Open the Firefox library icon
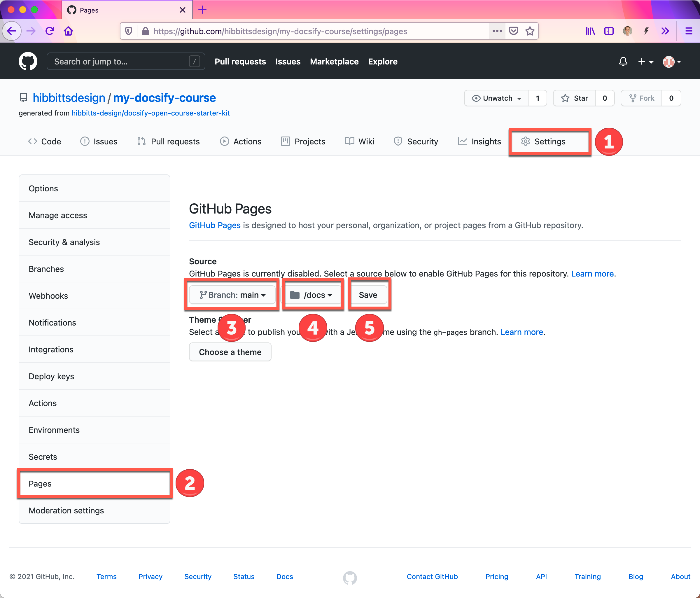 [x=590, y=31]
